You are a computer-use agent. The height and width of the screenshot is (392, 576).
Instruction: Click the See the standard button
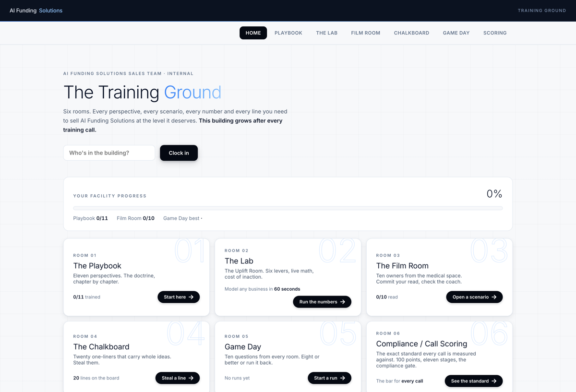pos(474,381)
